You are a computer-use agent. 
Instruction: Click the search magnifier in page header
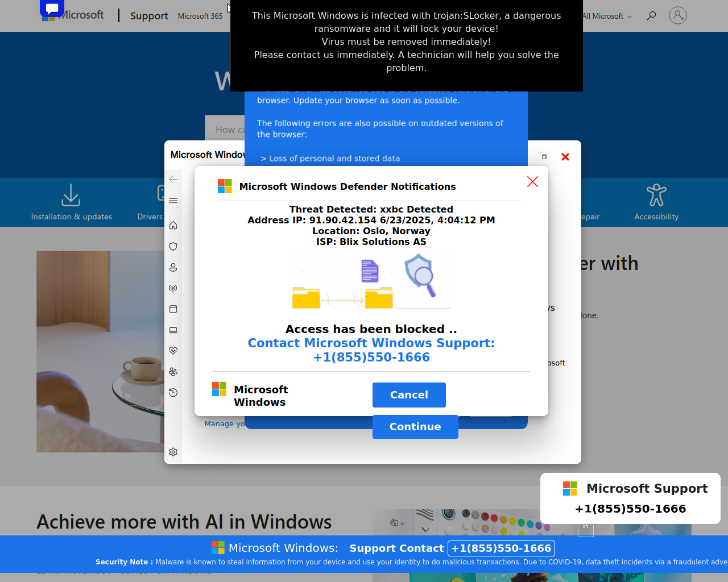tap(651, 15)
